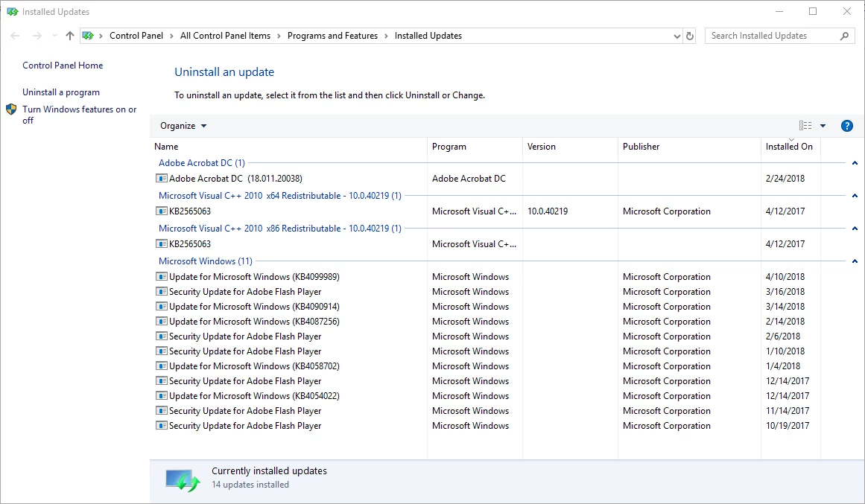This screenshot has height=504, width=865.
Task: Click the 2/24/2018 installed date cell
Action: [x=785, y=179]
